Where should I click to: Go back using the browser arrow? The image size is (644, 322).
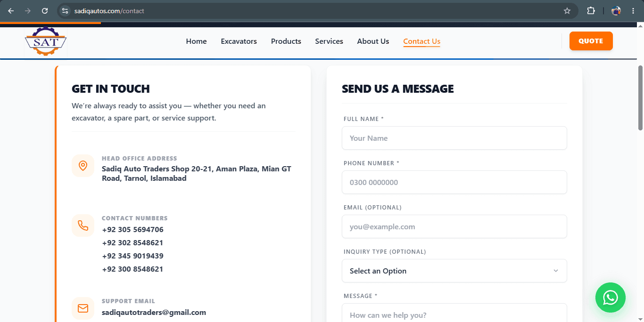(x=11, y=11)
